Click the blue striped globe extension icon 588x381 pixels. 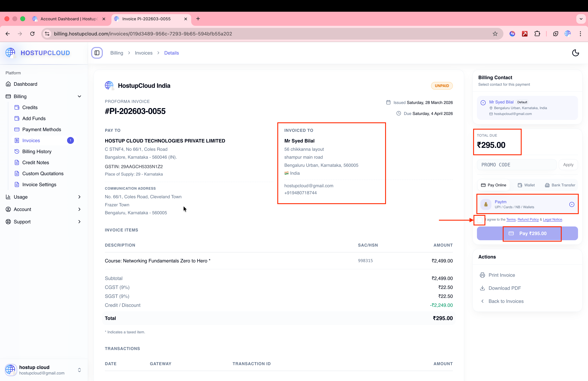512,34
